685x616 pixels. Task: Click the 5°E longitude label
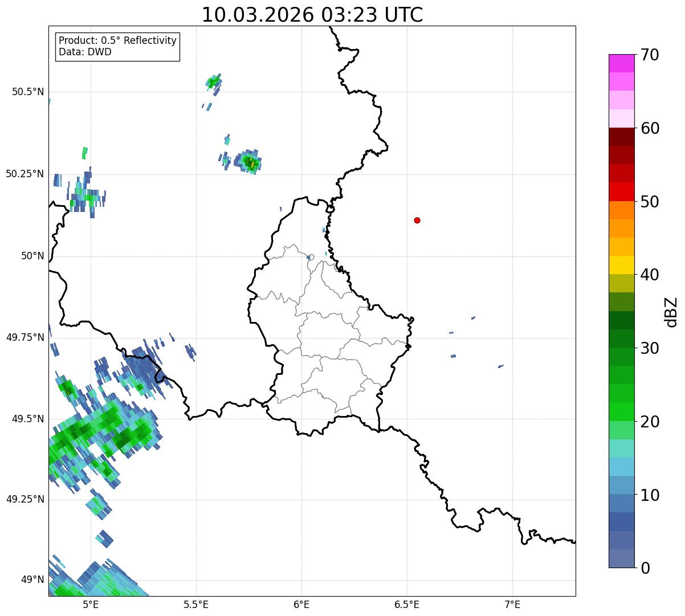[91, 604]
